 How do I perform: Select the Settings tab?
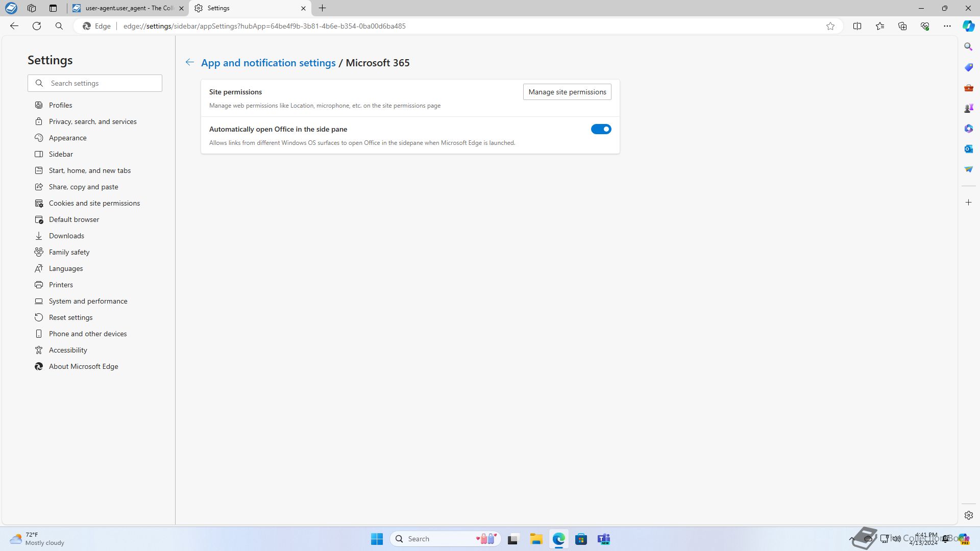coord(249,8)
